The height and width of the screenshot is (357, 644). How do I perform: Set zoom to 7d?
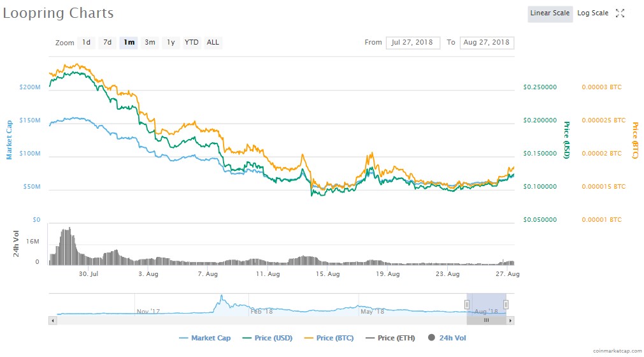pos(108,42)
